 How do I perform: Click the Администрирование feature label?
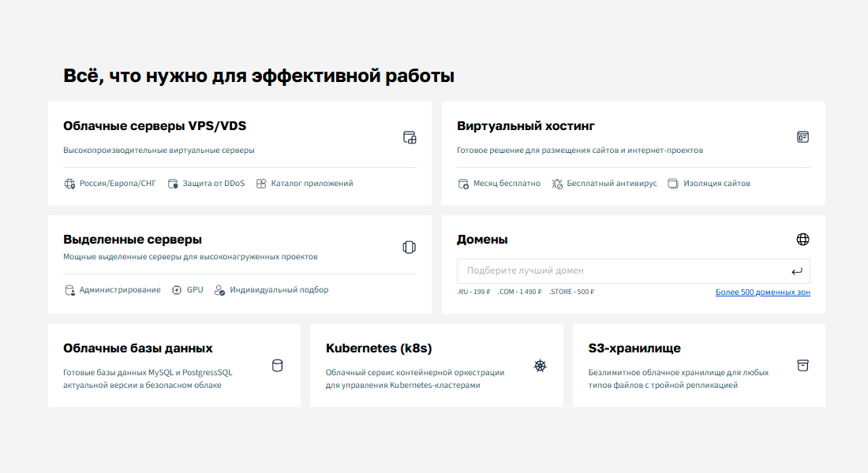(120, 289)
